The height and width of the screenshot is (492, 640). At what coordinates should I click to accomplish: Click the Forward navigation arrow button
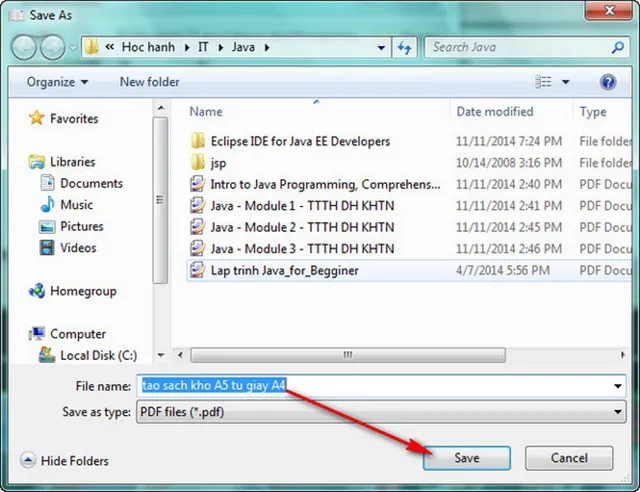pyautogui.click(x=52, y=47)
